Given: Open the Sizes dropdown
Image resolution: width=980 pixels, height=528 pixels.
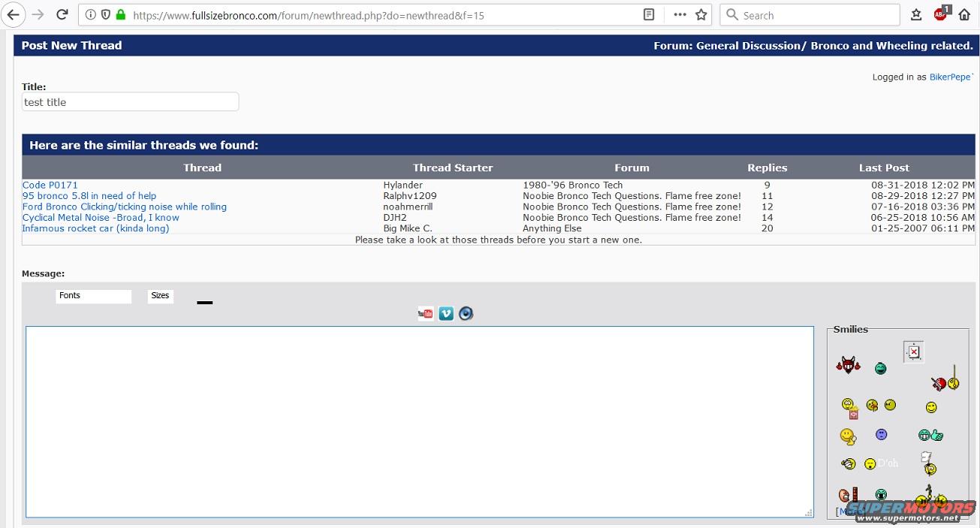Looking at the screenshot, I should [x=161, y=296].
